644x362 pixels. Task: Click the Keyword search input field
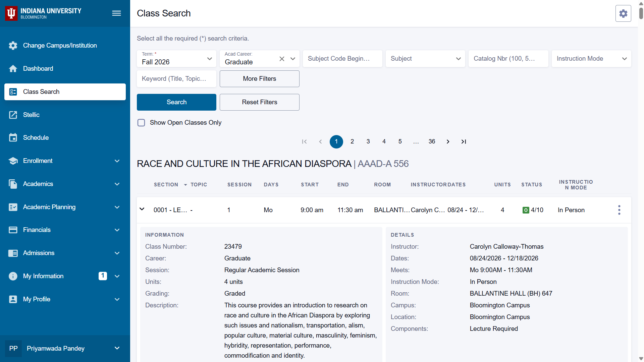coord(176,79)
